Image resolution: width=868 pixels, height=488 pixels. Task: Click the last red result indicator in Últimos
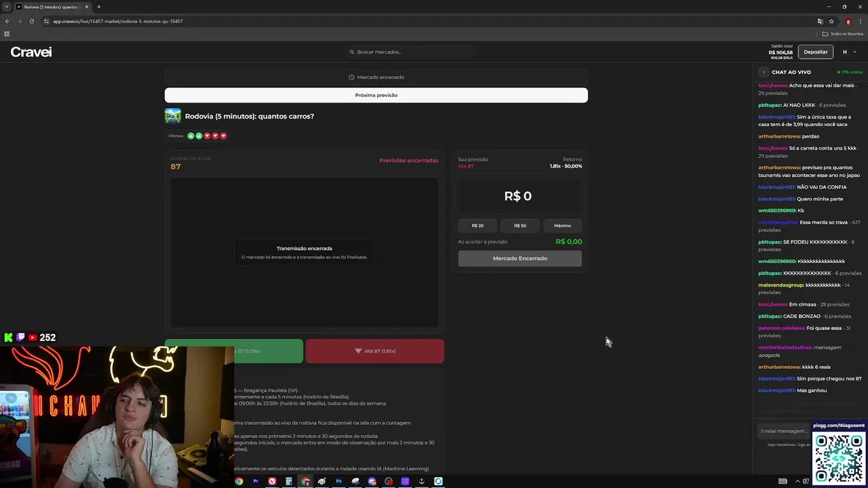223,136
